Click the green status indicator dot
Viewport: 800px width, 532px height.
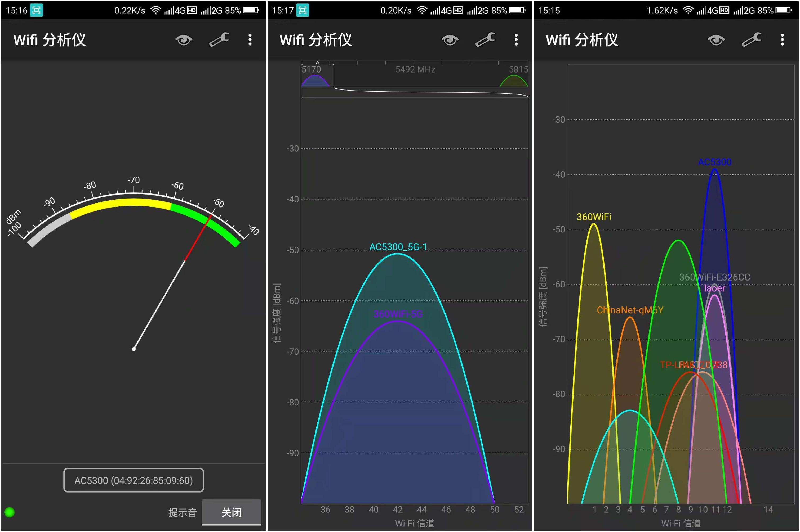pos(10,512)
